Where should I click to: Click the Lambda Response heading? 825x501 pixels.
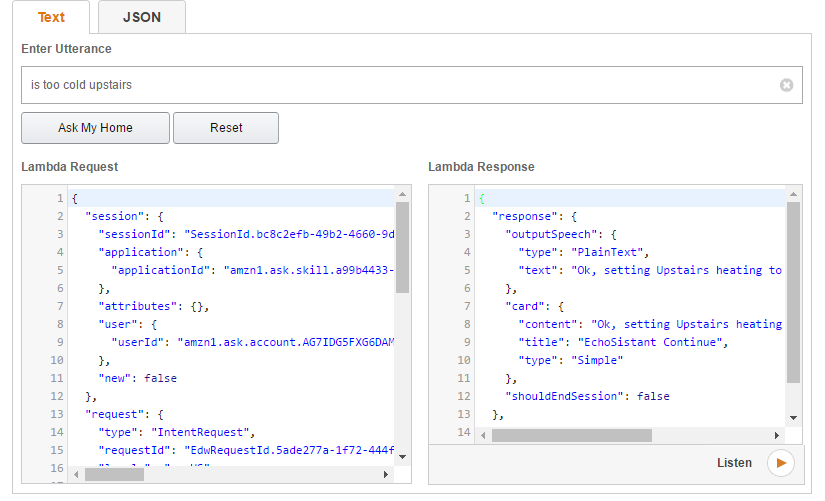point(481,167)
